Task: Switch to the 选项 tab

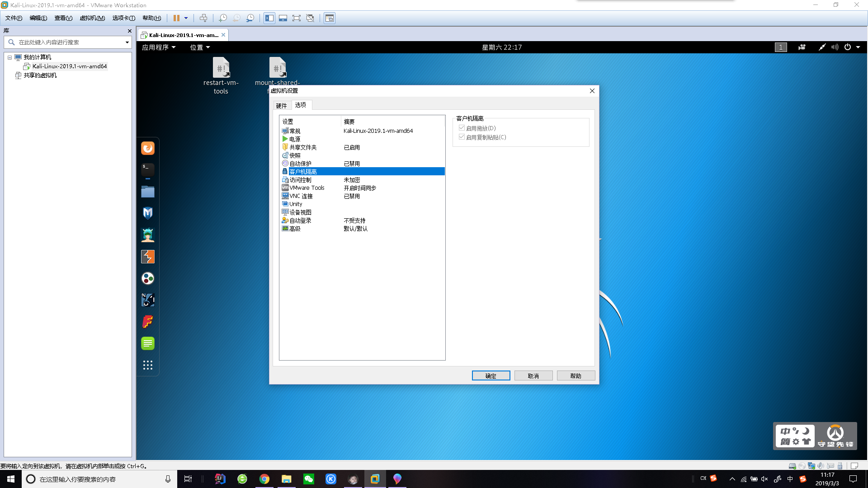Action: click(301, 105)
